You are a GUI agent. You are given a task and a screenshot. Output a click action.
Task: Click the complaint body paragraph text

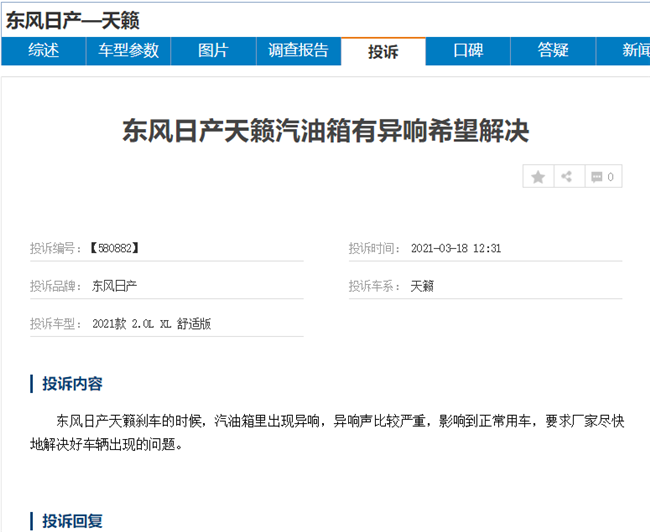click(327, 433)
